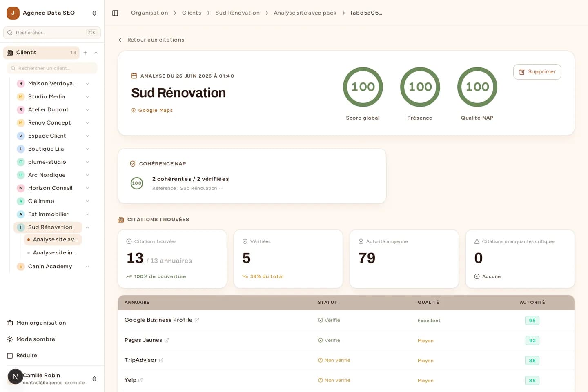Expand Renov Concept client chevron
Screen dimensions: 588x392
click(x=87, y=123)
